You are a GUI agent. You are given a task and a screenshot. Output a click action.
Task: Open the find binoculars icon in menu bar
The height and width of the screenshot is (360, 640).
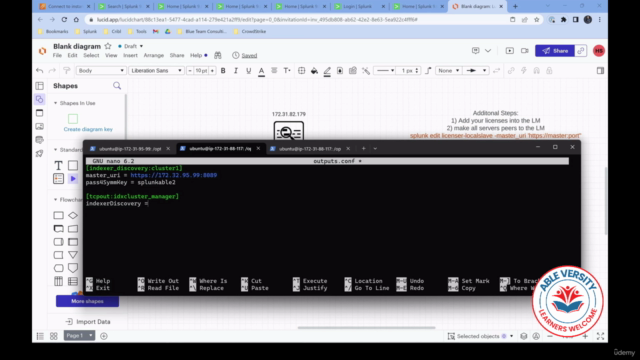pyautogui.click(x=218, y=55)
